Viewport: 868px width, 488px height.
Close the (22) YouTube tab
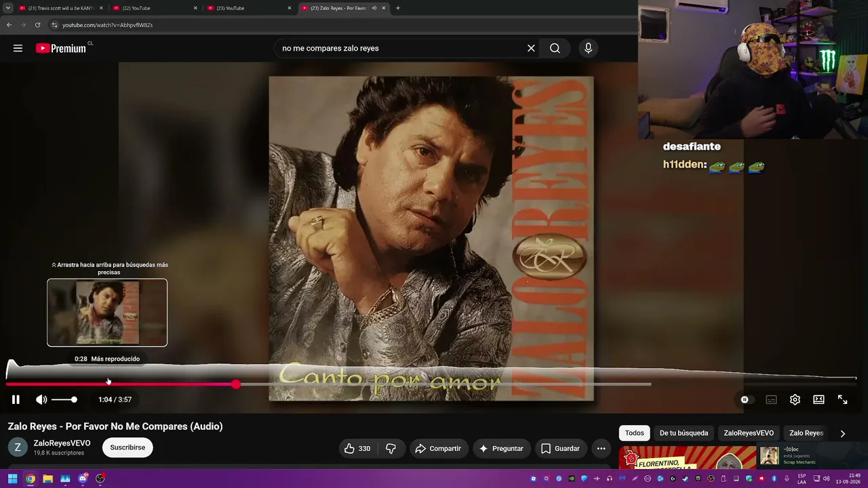[195, 8]
